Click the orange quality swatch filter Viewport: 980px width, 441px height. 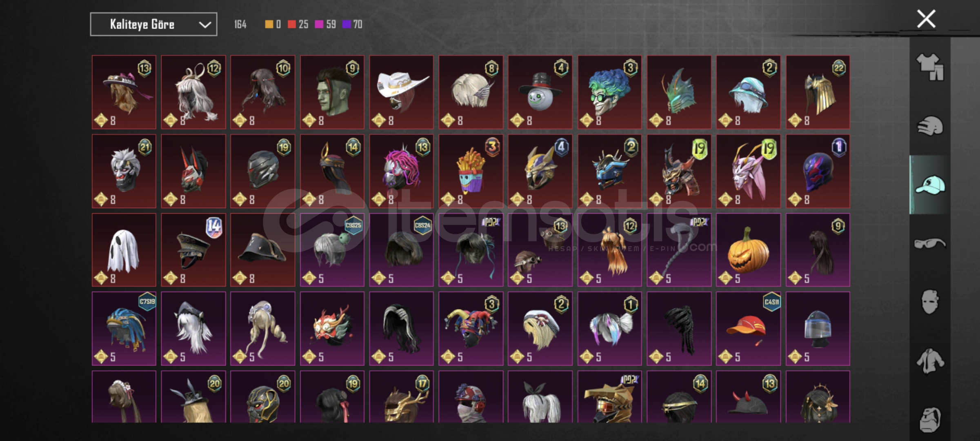click(269, 24)
